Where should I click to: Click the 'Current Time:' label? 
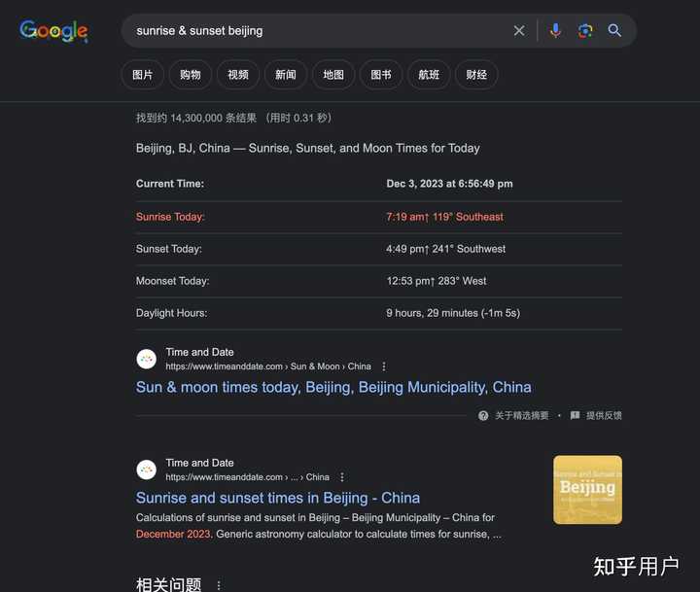(169, 184)
